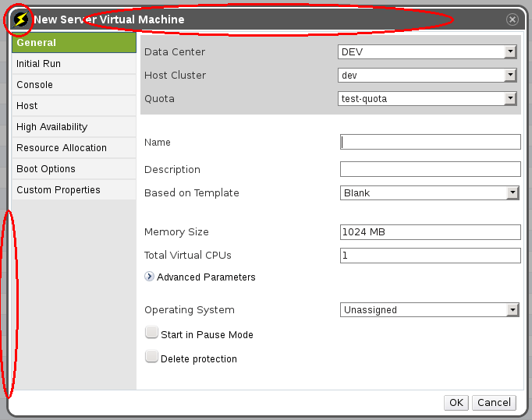Click the lightning bolt icon in title bar
The height and width of the screenshot is (420, 532).
(x=20, y=19)
